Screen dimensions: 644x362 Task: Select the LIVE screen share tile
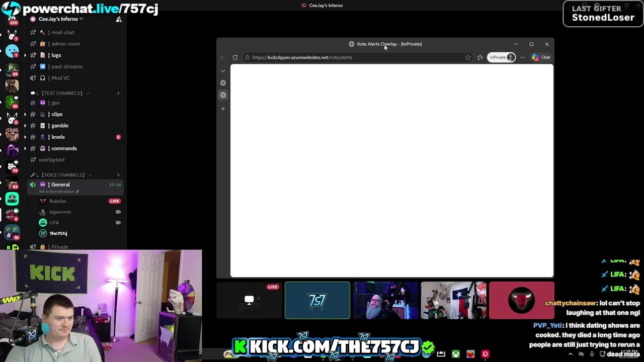(249, 300)
